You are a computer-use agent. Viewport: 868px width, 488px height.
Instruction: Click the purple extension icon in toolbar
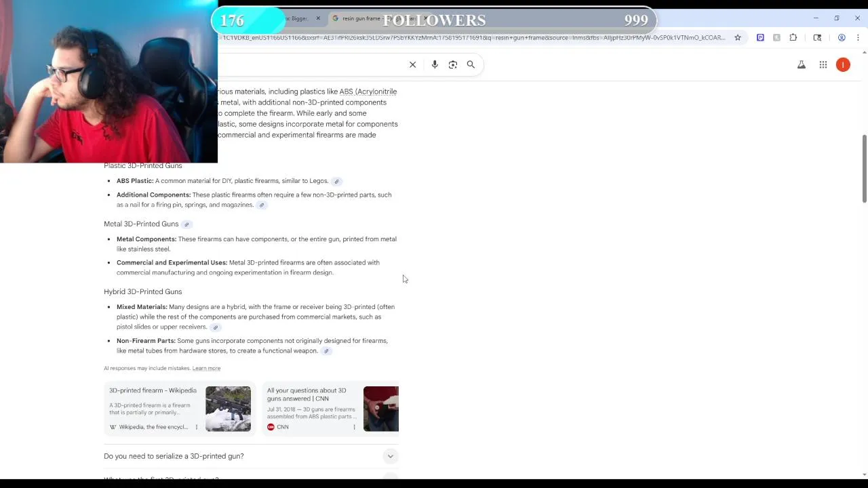(x=760, y=37)
